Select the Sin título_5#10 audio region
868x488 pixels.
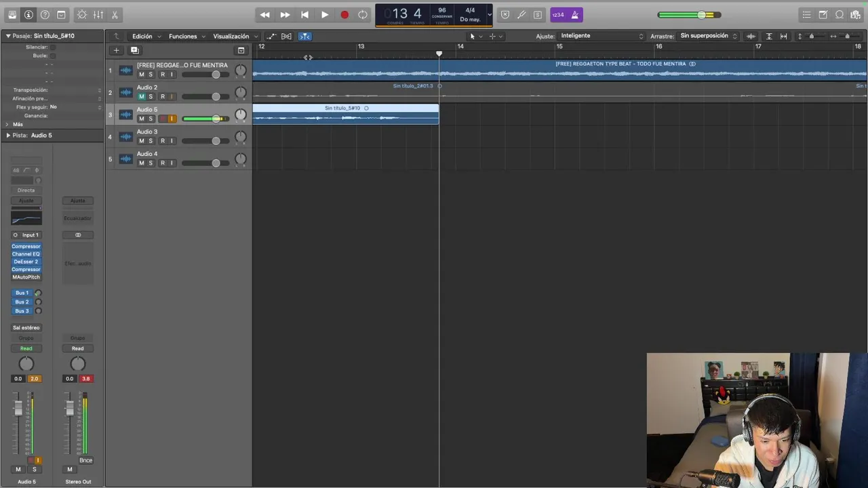[x=346, y=114]
